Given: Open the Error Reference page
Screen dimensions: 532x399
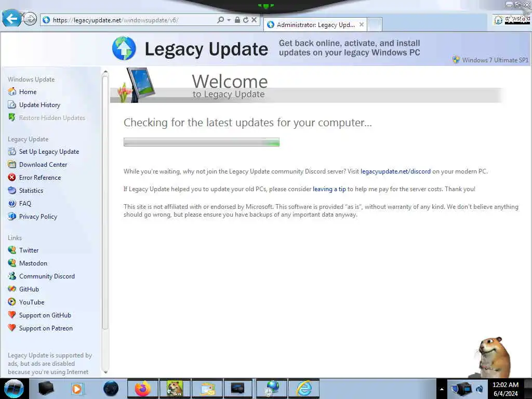Looking at the screenshot, I should click(x=40, y=178).
